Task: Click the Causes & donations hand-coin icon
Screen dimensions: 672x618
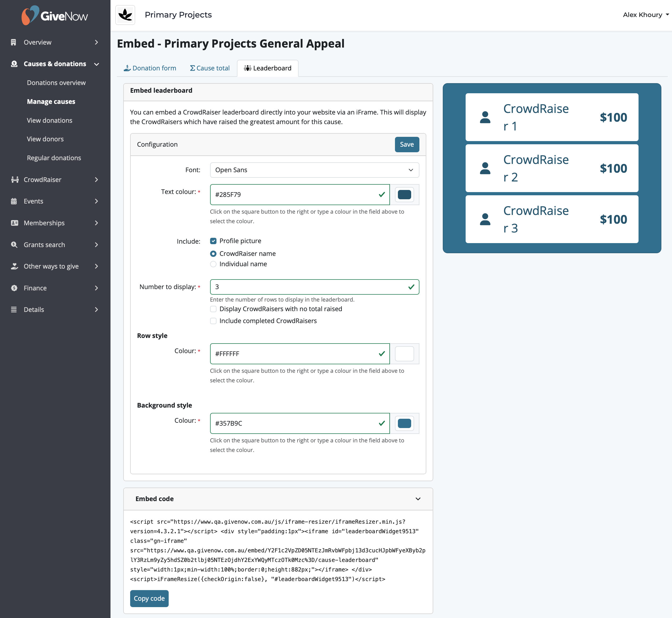Action: (x=14, y=64)
